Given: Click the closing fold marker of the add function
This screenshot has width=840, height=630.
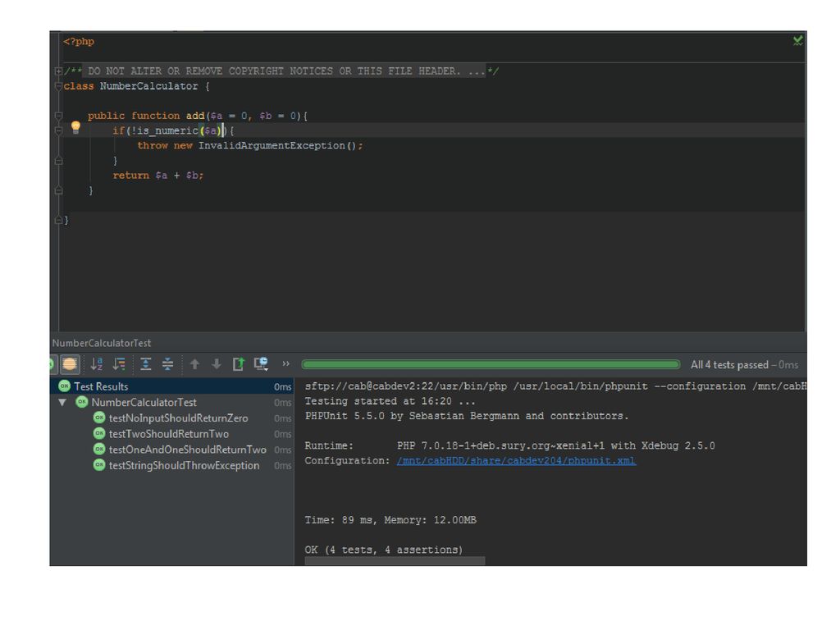Looking at the screenshot, I should (58, 190).
